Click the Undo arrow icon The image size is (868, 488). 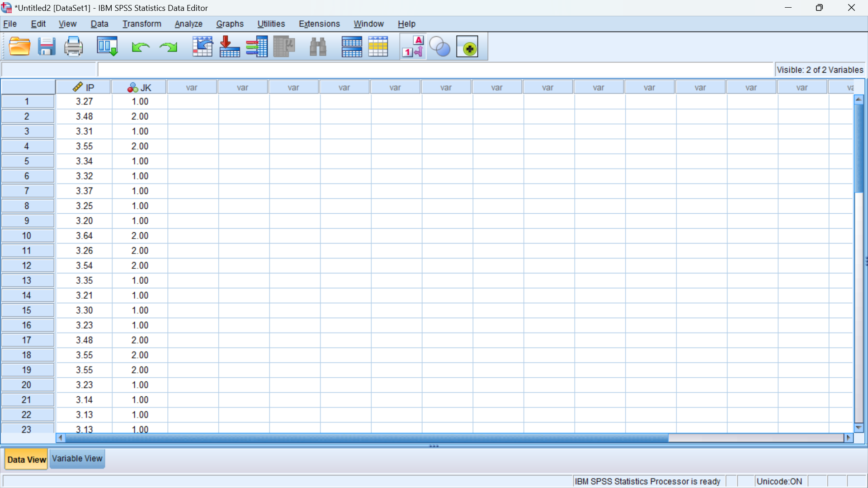(x=141, y=47)
